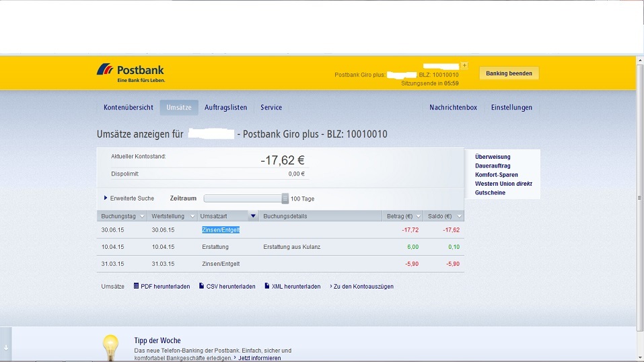Open the Wertstellung column sort dropdown

(192, 216)
